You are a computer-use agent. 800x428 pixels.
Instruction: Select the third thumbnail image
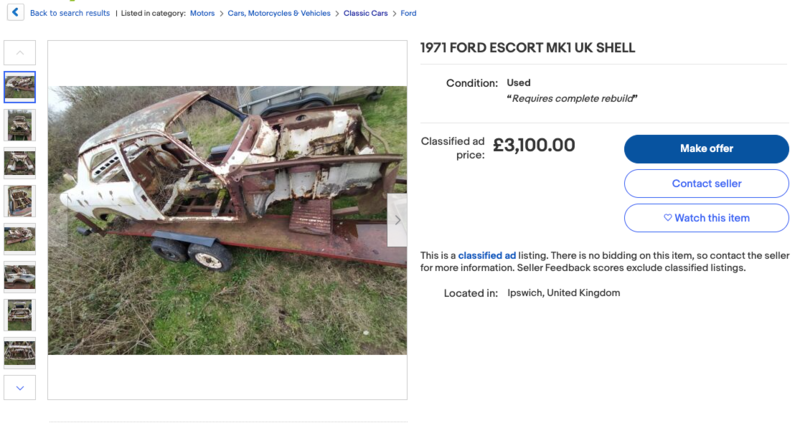pos(20,163)
